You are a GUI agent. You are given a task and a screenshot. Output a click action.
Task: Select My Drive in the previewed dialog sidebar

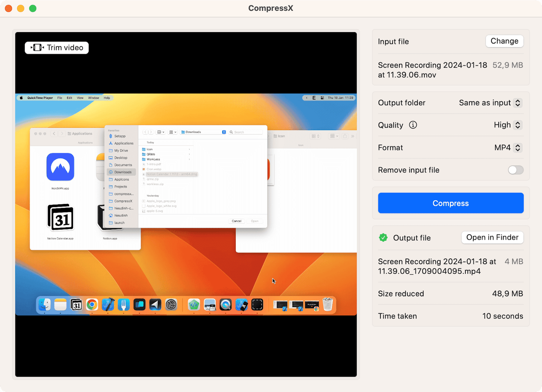[120, 151]
